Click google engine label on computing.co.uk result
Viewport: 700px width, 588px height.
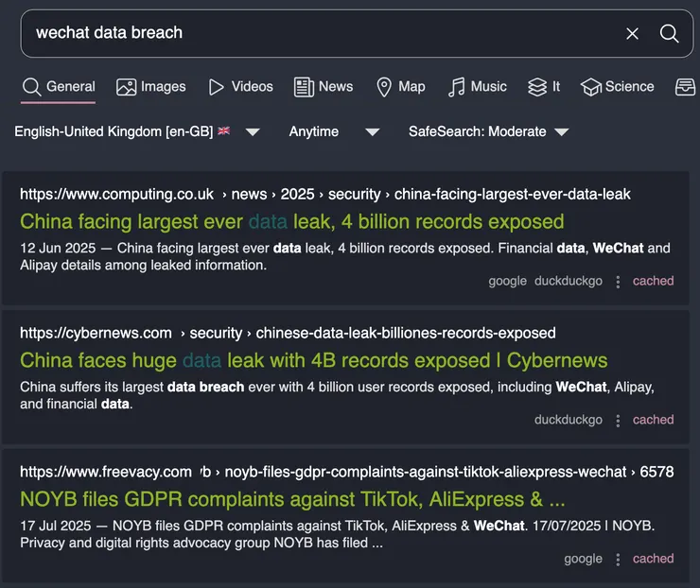(508, 282)
